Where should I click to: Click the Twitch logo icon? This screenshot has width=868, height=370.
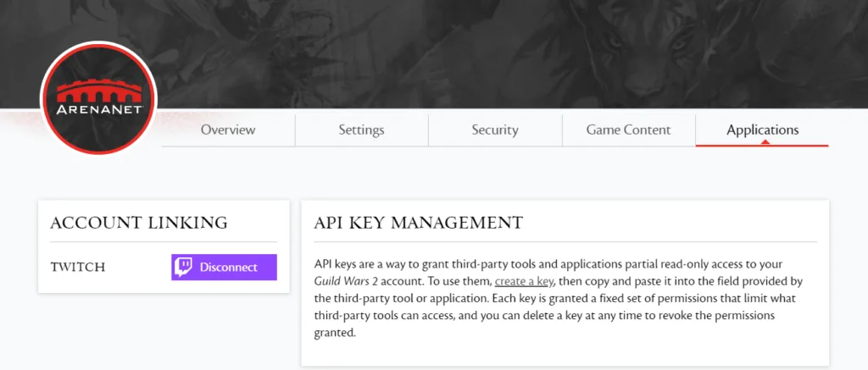point(184,268)
